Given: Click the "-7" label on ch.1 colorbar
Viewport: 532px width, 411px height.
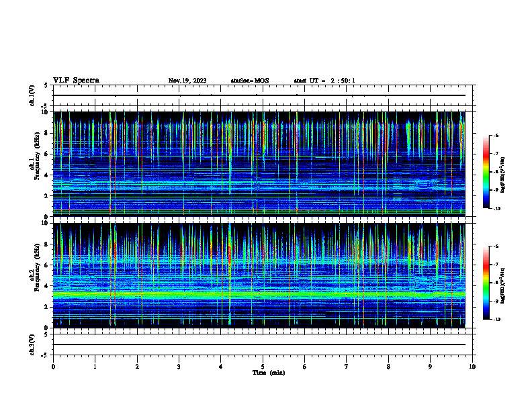Looking at the screenshot, I should 496,154.
